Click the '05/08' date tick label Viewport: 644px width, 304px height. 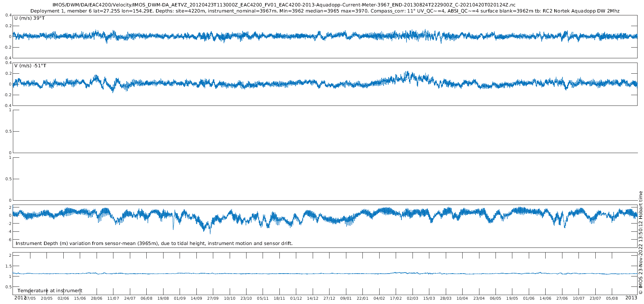tap(612, 298)
